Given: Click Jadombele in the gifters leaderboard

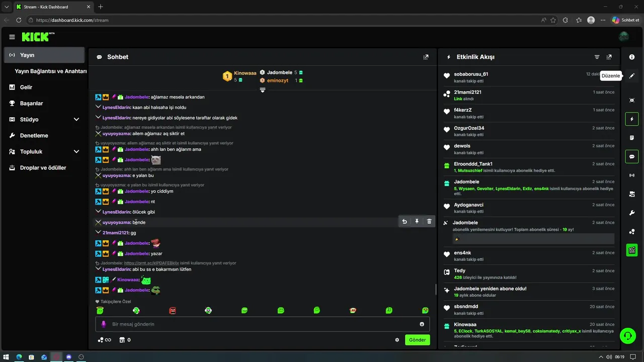Looking at the screenshot, I should click(x=280, y=72).
